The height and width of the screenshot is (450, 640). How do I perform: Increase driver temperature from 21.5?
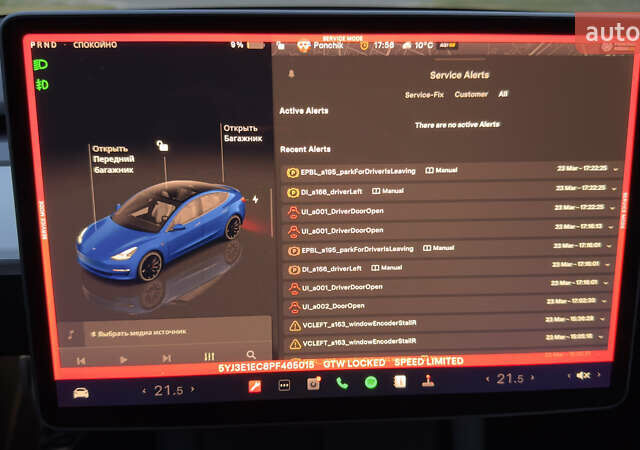pyautogui.click(x=193, y=389)
